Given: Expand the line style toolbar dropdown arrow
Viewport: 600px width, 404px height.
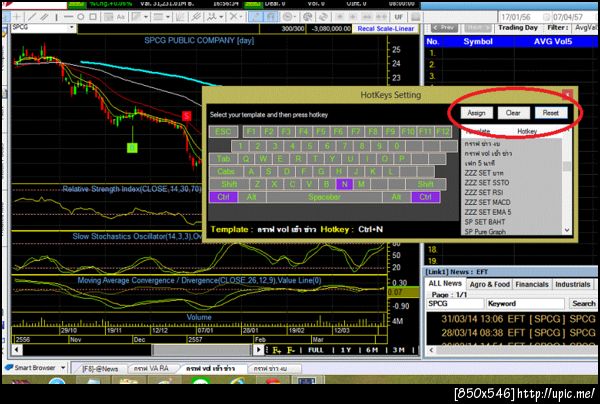Looking at the screenshot, I should click(x=167, y=17).
